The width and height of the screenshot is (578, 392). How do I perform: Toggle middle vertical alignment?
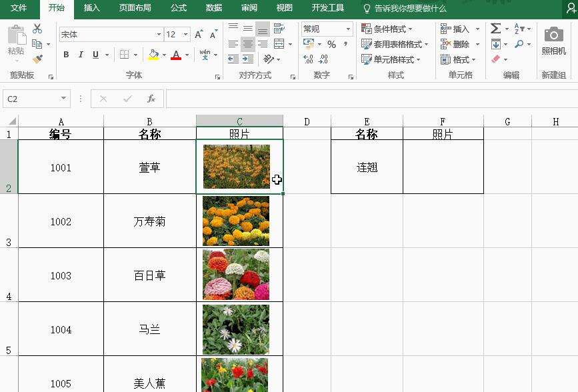tap(248, 29)
